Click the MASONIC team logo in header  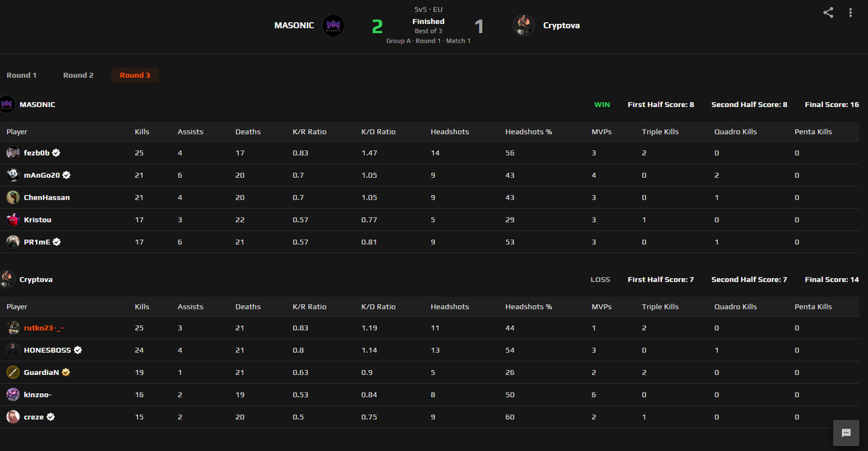(x=333, y=25)
